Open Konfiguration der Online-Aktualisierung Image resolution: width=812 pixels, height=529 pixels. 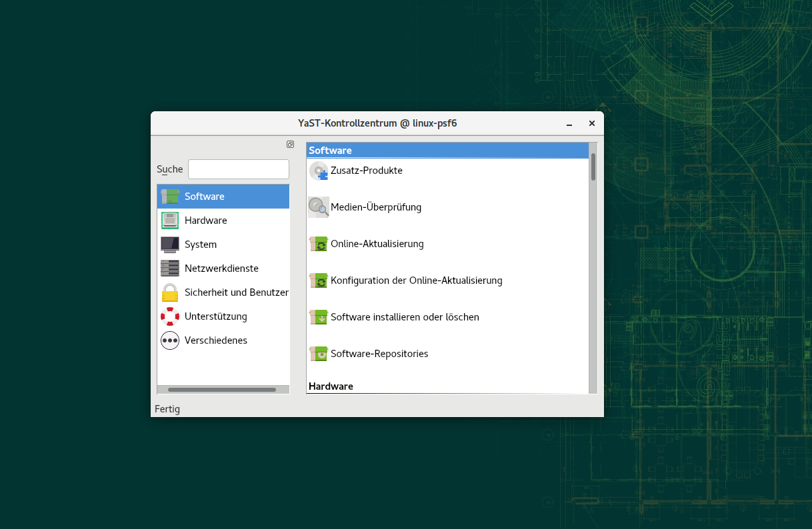[x=417, y=280]
